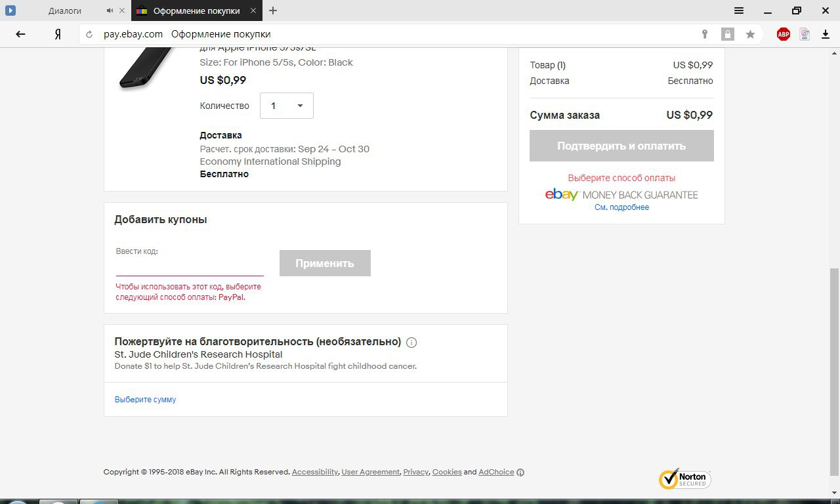Click the Выберите способ оплаты warning
840x504 pixels.
(621, 178)
